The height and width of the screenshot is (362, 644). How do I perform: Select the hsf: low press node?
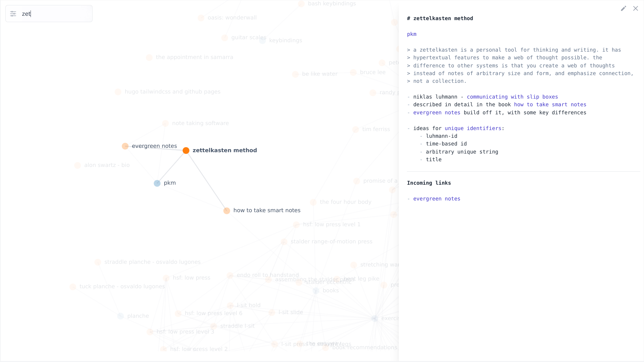[x=166, y=278]
